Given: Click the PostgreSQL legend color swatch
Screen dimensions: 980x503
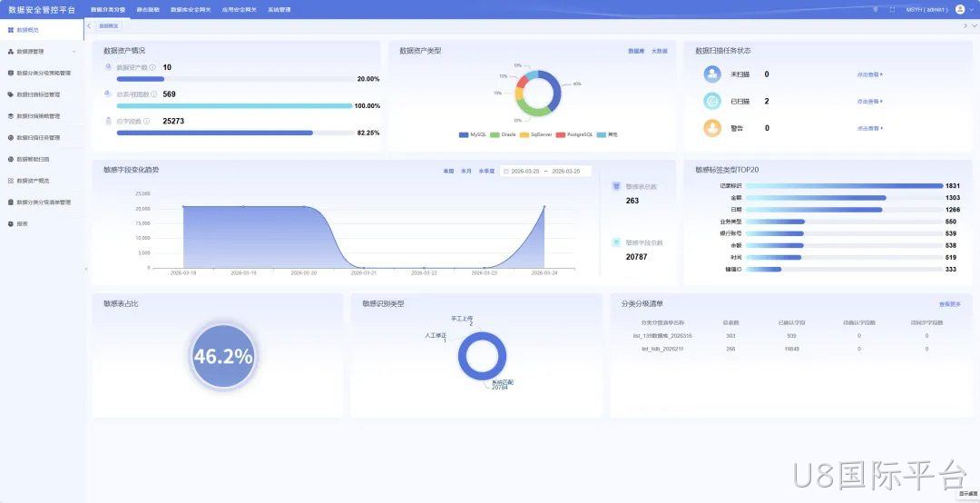Looking at the screenshot, I should 561,134.
